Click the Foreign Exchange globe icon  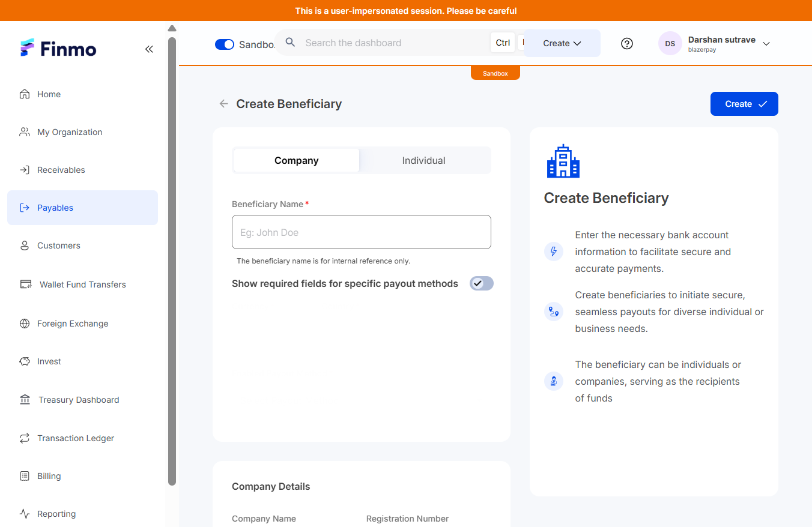25,324
